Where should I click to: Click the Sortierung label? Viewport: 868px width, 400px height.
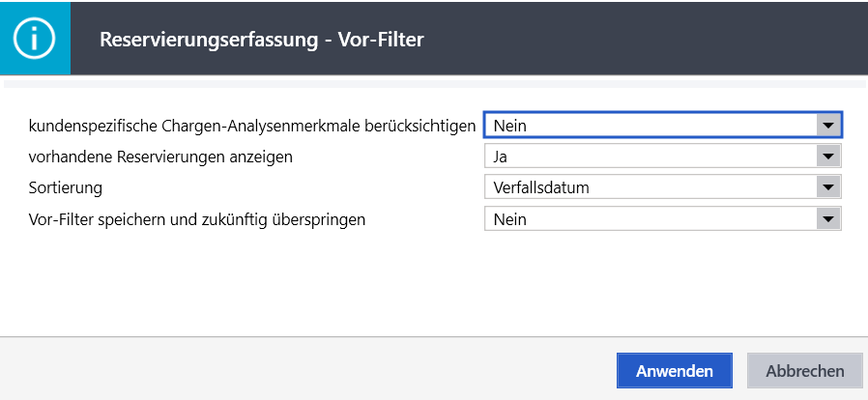click(x=66, y=187)
